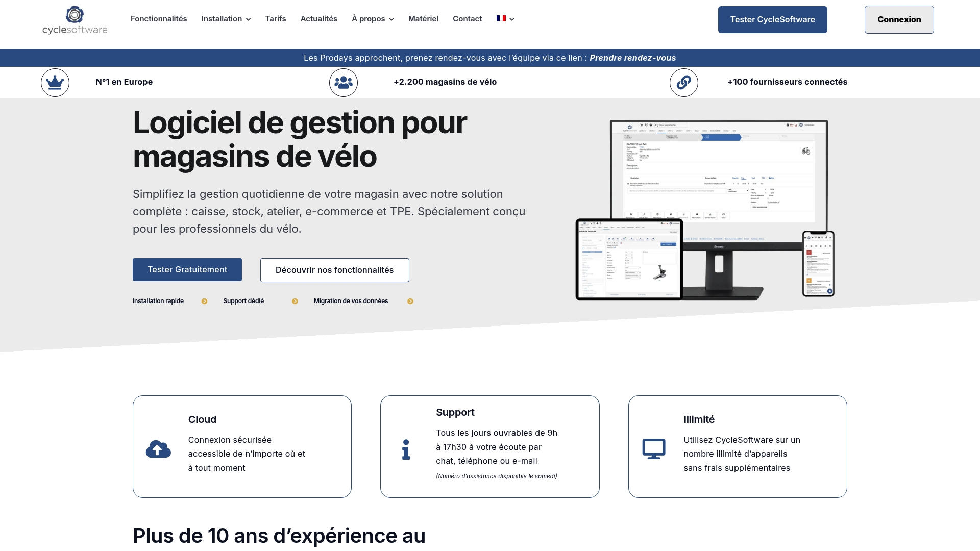Click the Migration de vos données label

click(x=351, y=301)
